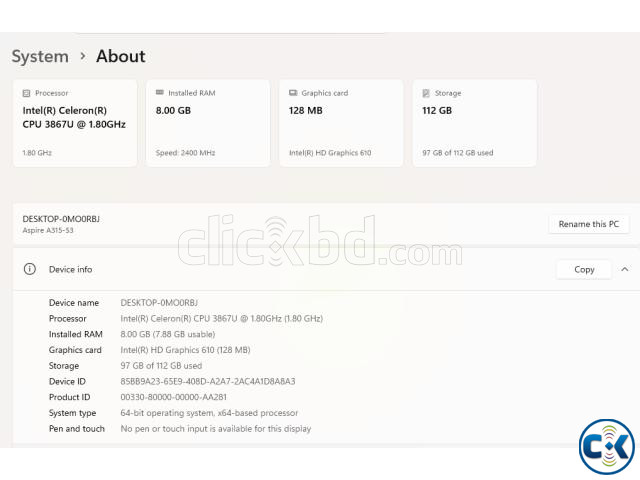The height and width of the screenshot is (480, 640).
Task: Click 97 GB of 112 GB used card caption
Action: pyautogui.click(x=458, y=153)
